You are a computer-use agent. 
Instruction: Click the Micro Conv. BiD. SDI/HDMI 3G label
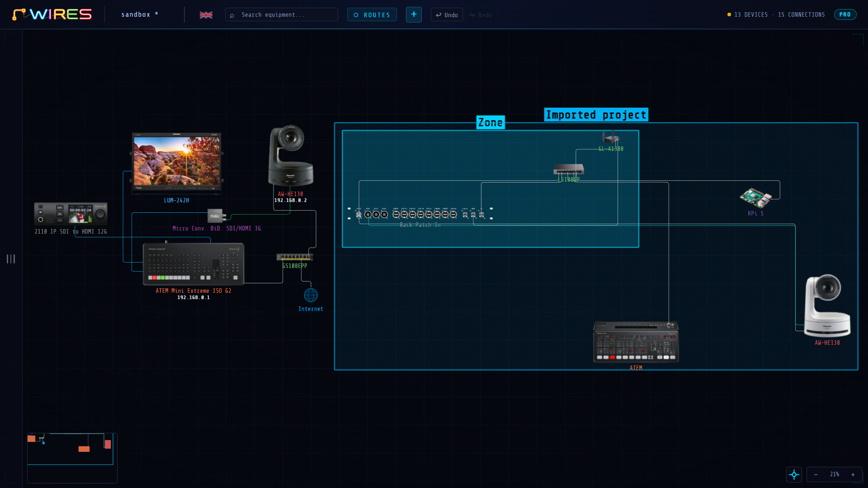click(217, 229)
